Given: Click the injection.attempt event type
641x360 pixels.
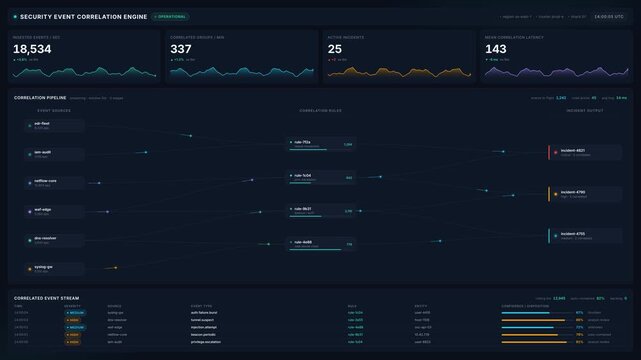Looking at the screenshot, I should click(x=204, y=327).
